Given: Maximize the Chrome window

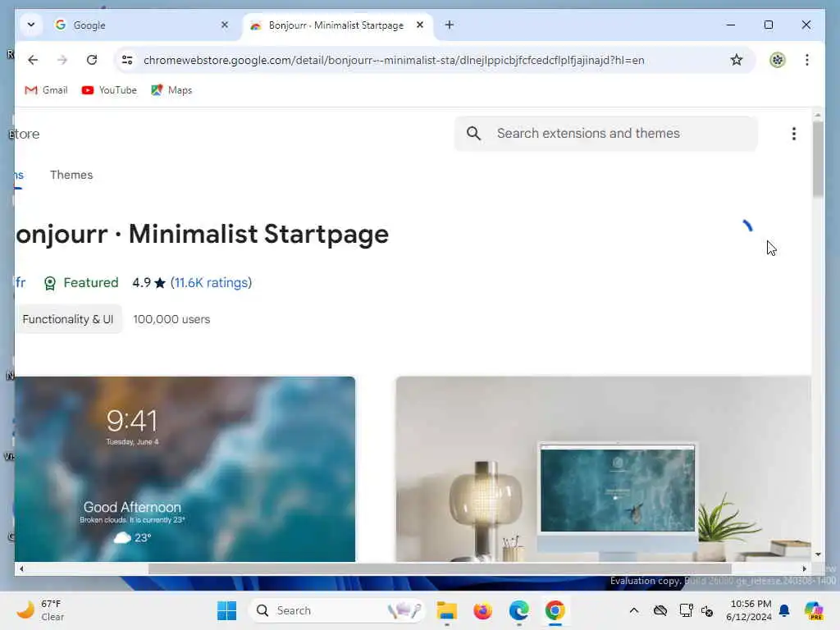Looking at the screenshot, I should [x=768, y=25].
